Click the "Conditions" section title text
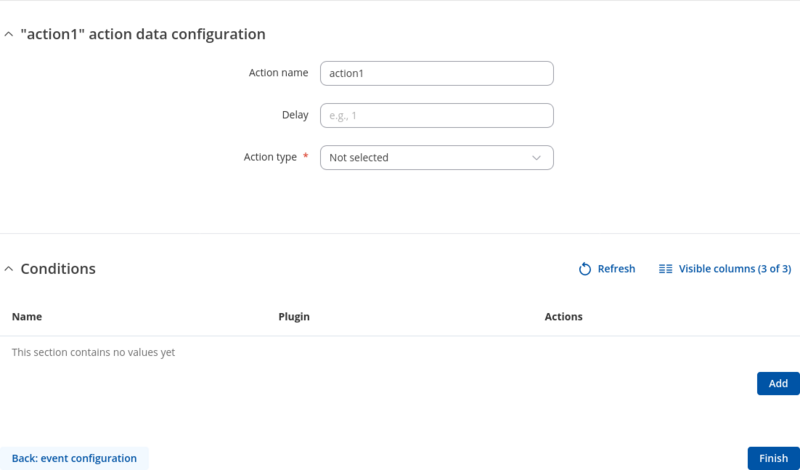 coord(58,269)
